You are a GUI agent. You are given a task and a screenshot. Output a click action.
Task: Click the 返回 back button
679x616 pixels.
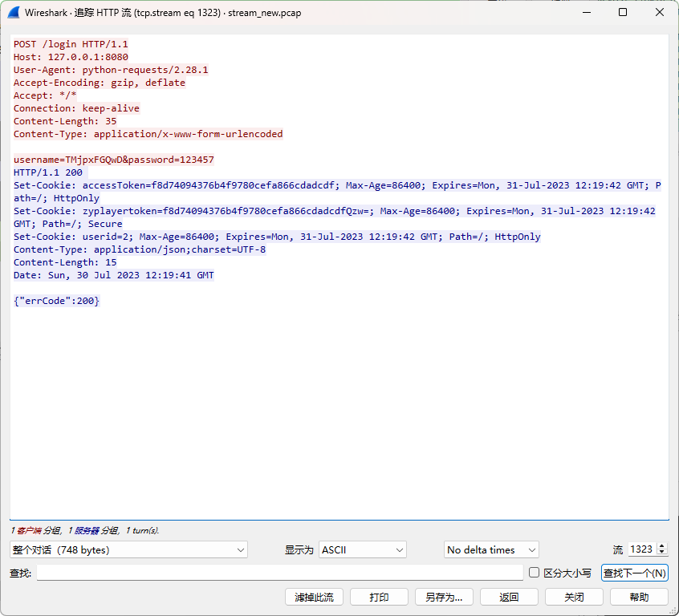(x=509, y=597)
